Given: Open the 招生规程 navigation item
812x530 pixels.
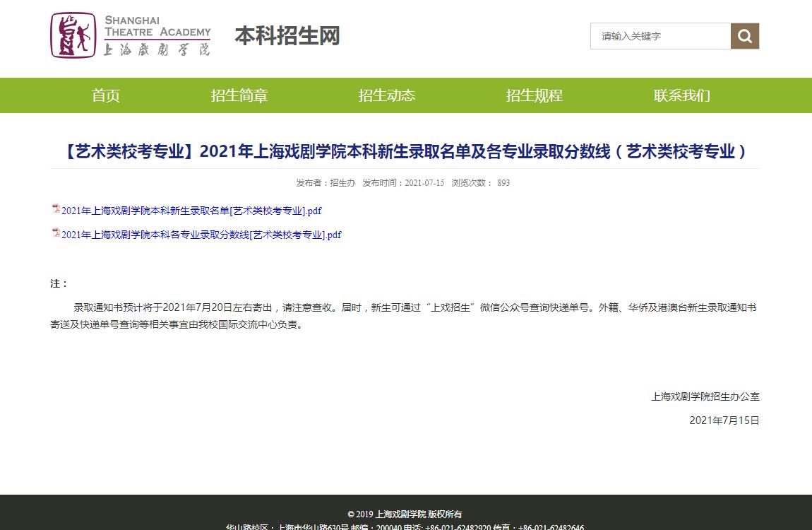Looking at the screenshot, I should [535, 95].
